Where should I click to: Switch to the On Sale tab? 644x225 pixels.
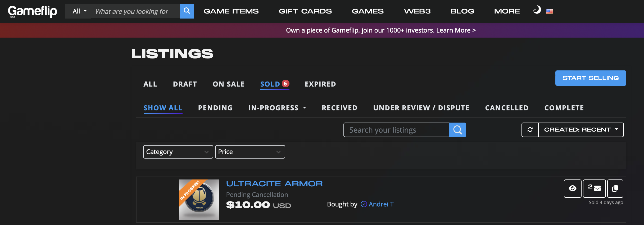pos(229,84)
